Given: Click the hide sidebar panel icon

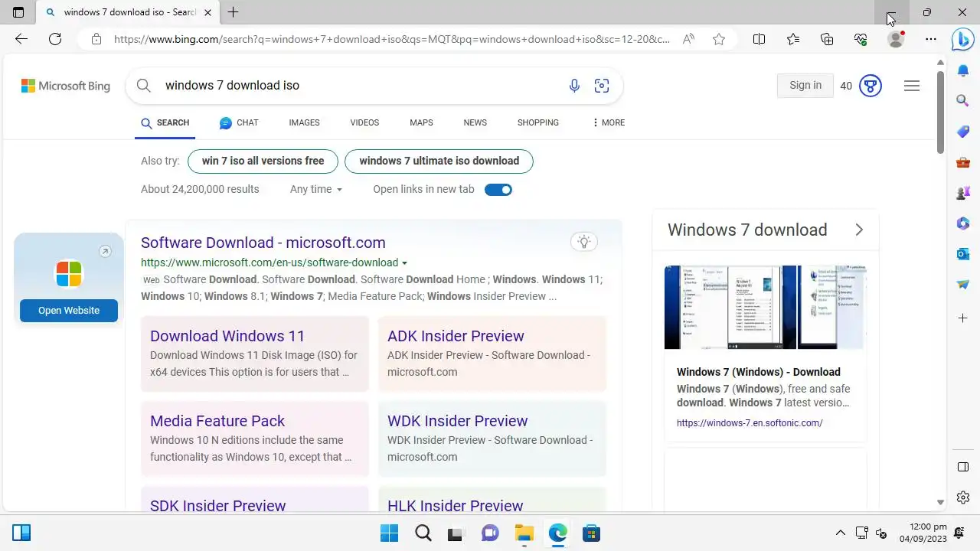Looking at the screenshot, I should 963,467.
